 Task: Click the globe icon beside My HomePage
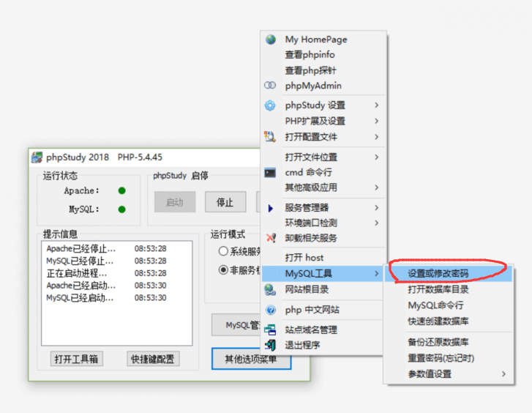271,40
